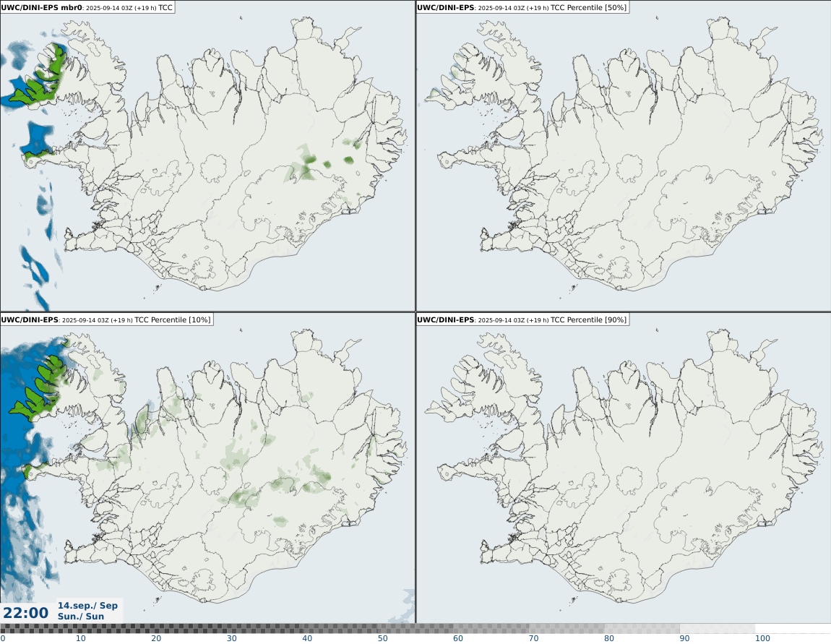The width and height of the screenshot is (831, 644).
Task: Click the 70 value on the cloud-cover scale
Action: 534,638
